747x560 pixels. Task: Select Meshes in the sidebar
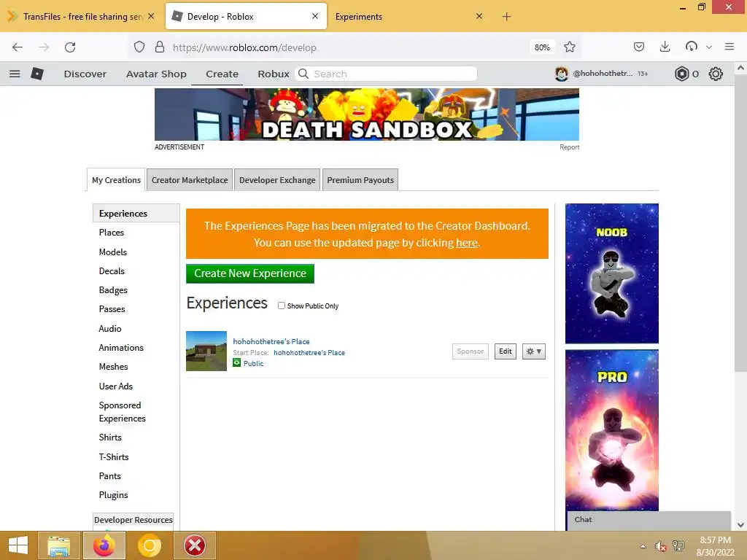pos(113,367)
